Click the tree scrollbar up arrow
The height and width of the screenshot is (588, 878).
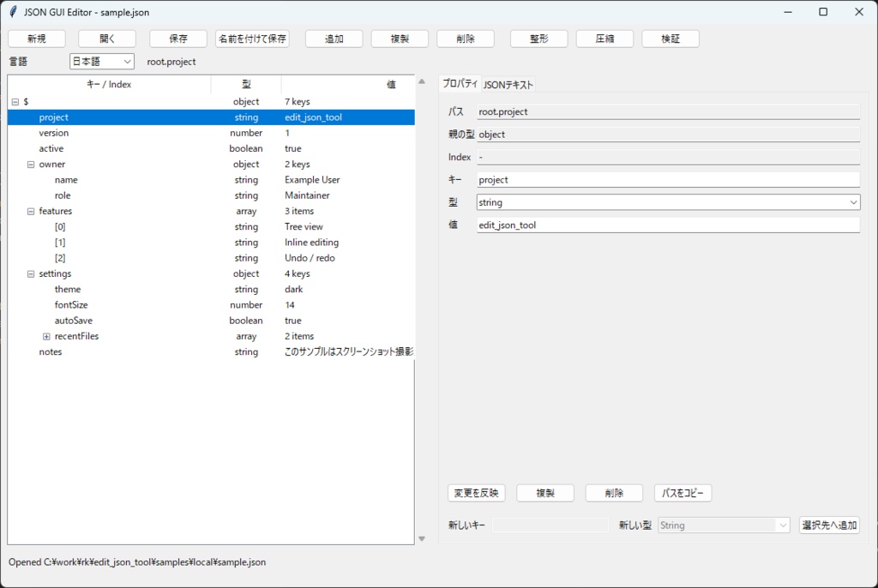(422, 81)
